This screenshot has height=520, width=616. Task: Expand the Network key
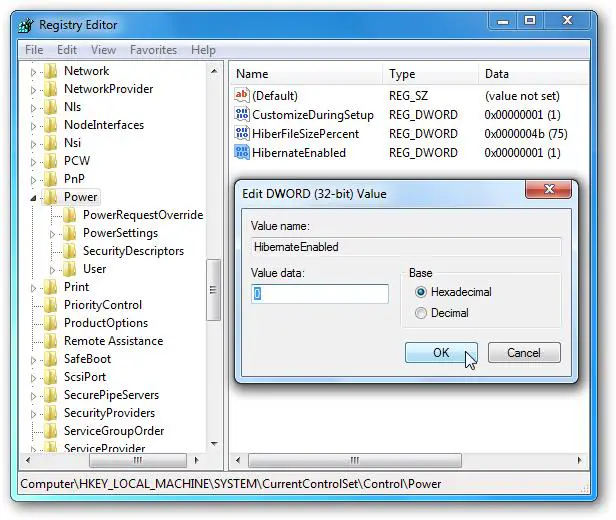pos(33,72)
